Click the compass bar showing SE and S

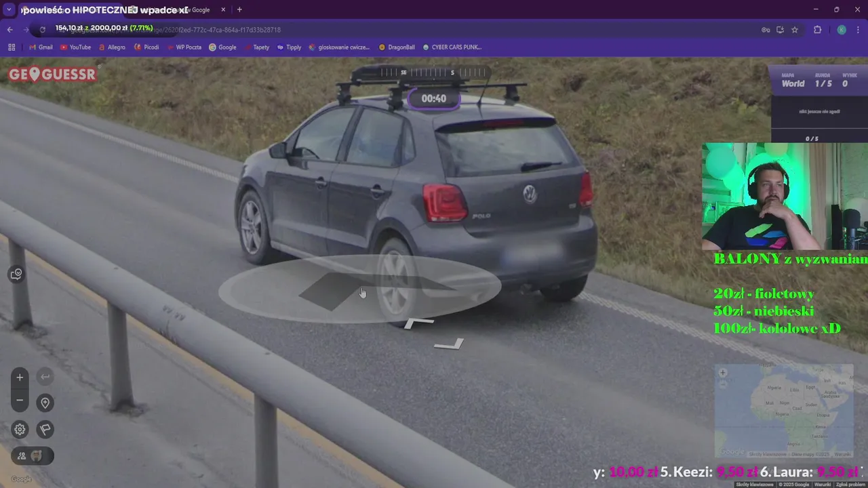click(433, 73)
